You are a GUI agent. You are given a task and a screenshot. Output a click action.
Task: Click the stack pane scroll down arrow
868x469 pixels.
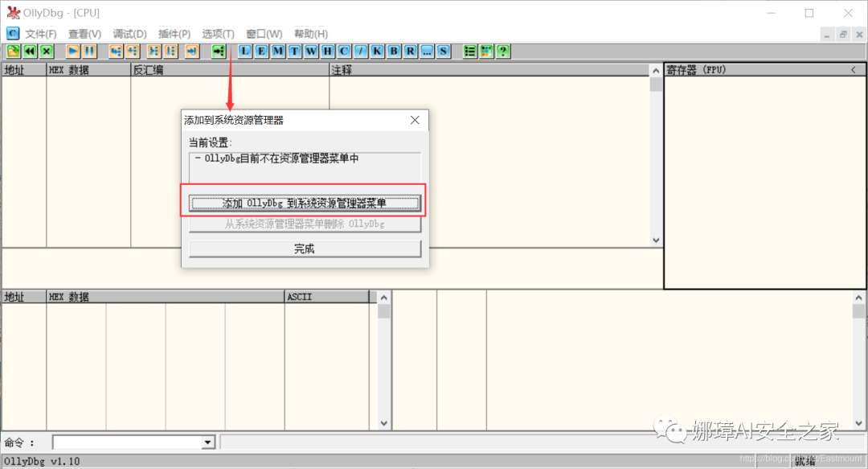[858, 423]
